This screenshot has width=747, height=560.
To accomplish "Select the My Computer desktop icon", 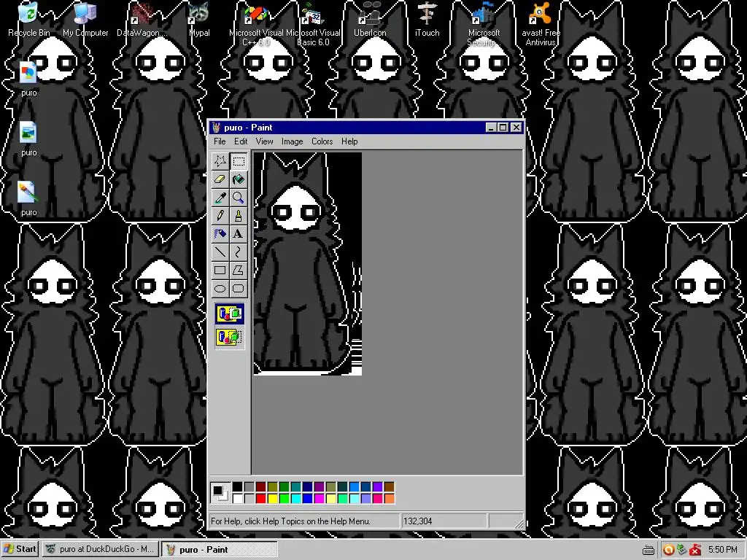I will 85,20.
